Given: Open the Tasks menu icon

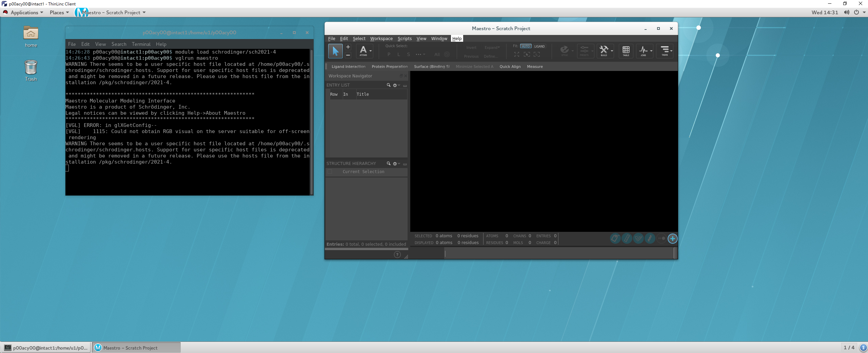Looking at the screenshot, I should click(665, 51).
